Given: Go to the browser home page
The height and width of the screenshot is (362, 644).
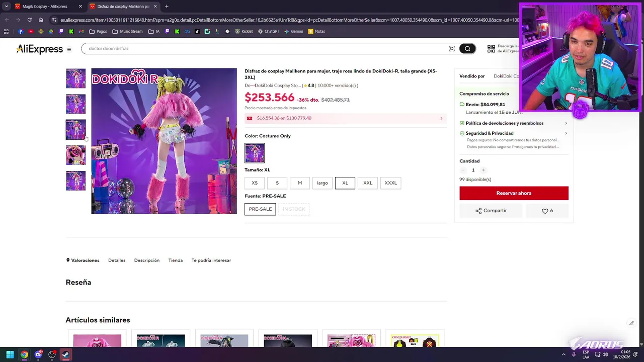Looking at the screenshot, I should click(41, 20).
